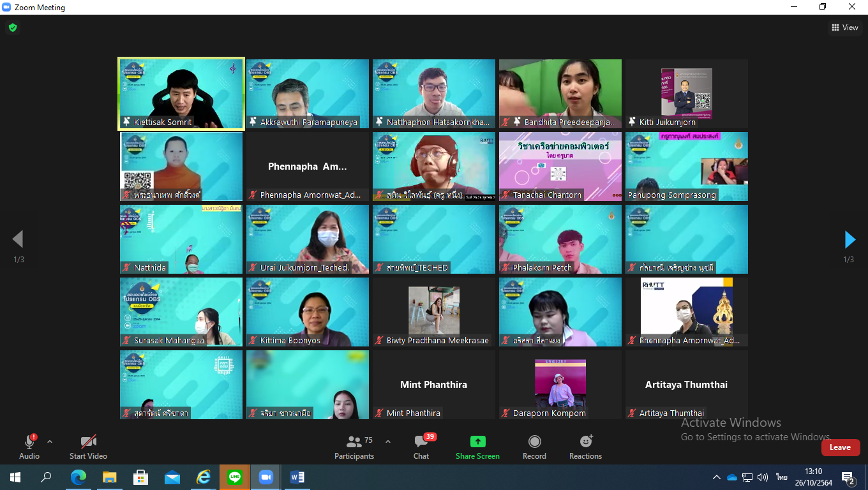
Task: Select Kitti Juikumjorn's video tile
Action: [687, 94]
